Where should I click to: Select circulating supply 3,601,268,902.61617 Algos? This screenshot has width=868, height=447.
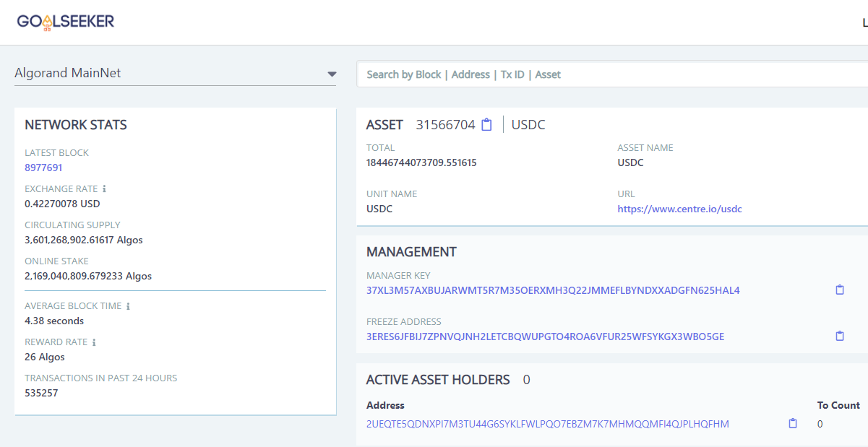point(84,240)
